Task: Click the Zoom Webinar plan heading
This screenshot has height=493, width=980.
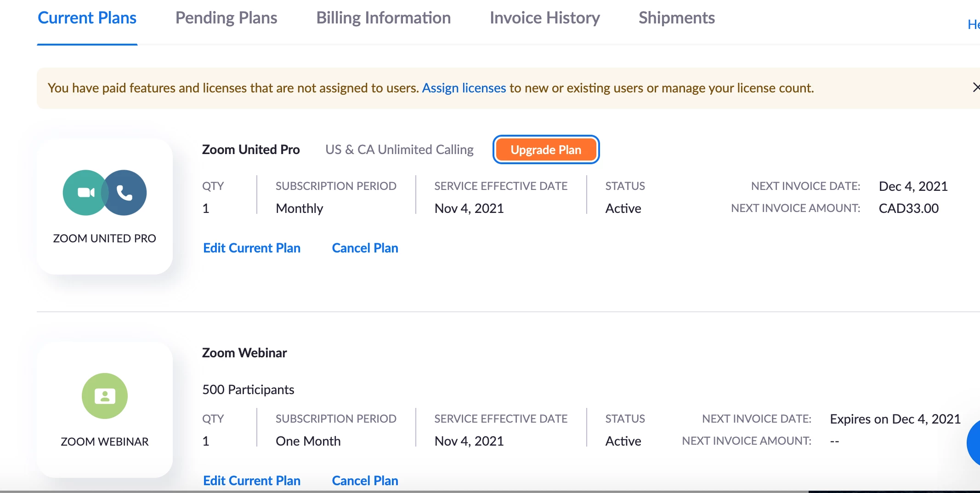Action: (x=244, y=353)
